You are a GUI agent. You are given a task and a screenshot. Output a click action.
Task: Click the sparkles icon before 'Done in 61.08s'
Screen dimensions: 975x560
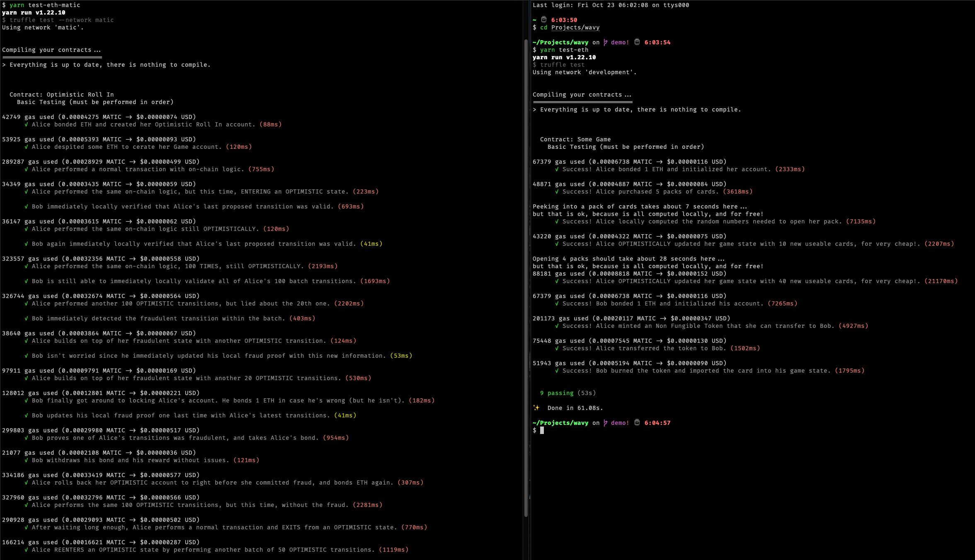point(536,408)
